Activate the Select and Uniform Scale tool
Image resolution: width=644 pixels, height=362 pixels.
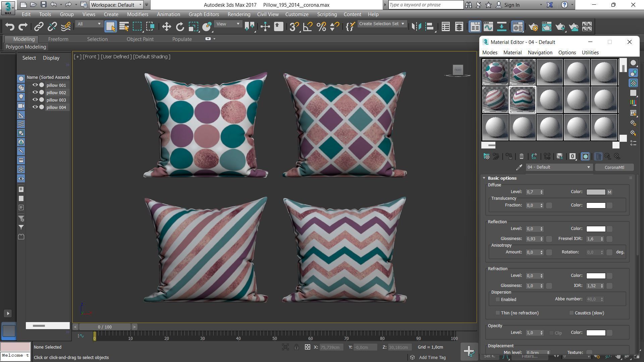pyautogui.click(x=194, y=27)
